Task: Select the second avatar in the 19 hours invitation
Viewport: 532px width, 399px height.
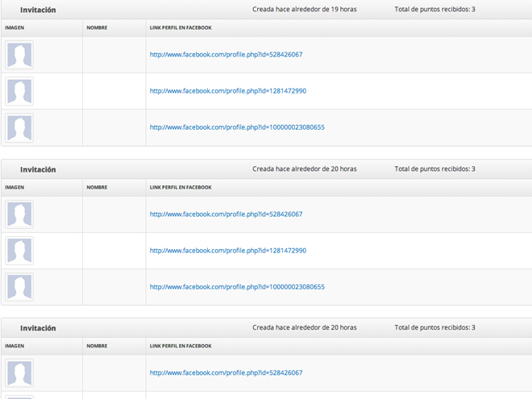Action: [x=19, y=91]
